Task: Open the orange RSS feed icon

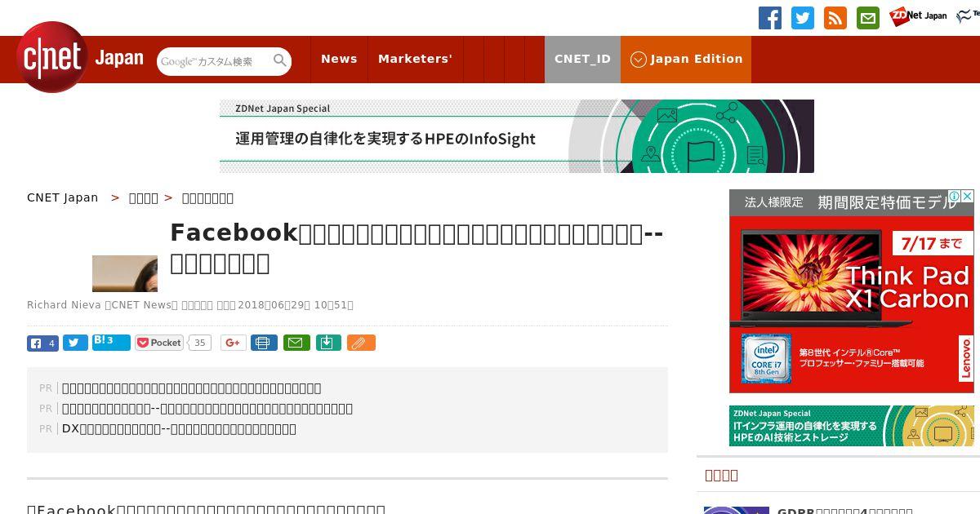Action: click(835, 18)
